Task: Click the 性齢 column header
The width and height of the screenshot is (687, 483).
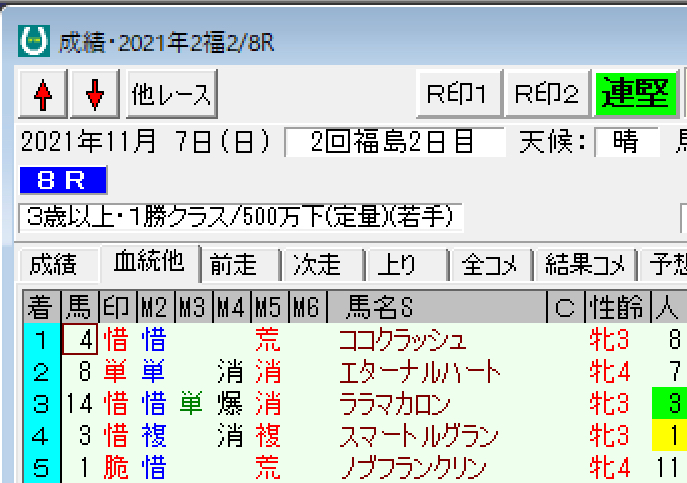Action: tap(618, 307)
